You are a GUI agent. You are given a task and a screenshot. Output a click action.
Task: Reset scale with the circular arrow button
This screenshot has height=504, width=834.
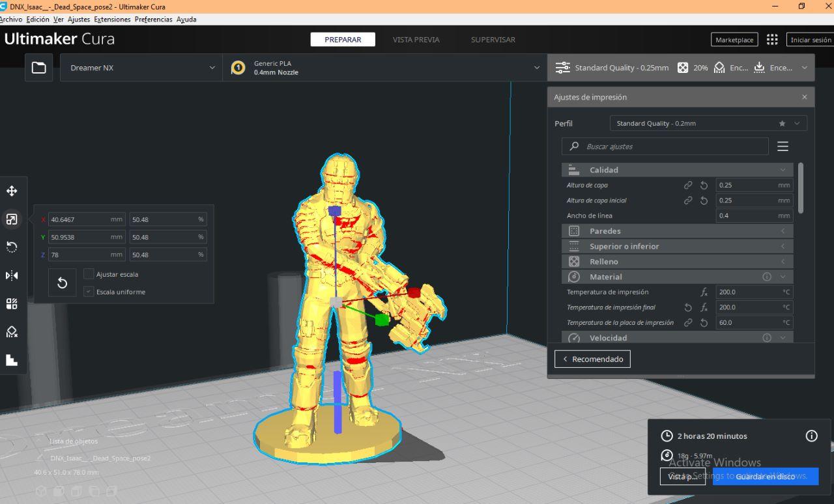(x=63, y=283)
